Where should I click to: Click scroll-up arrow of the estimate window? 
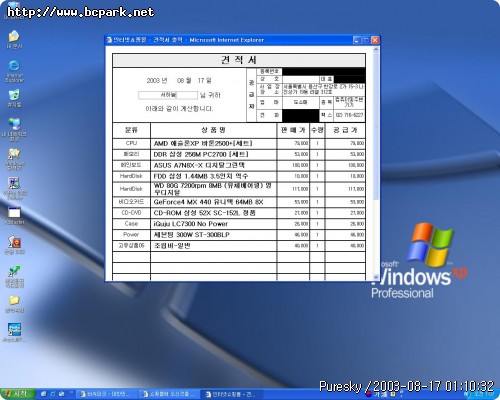(376, 50)
